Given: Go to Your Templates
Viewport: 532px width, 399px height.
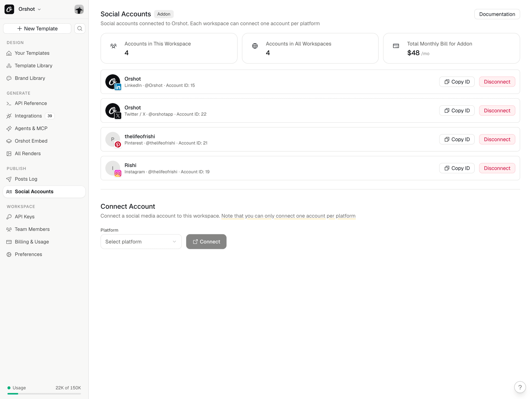Looking at the screenshot, I should point(44,53).
